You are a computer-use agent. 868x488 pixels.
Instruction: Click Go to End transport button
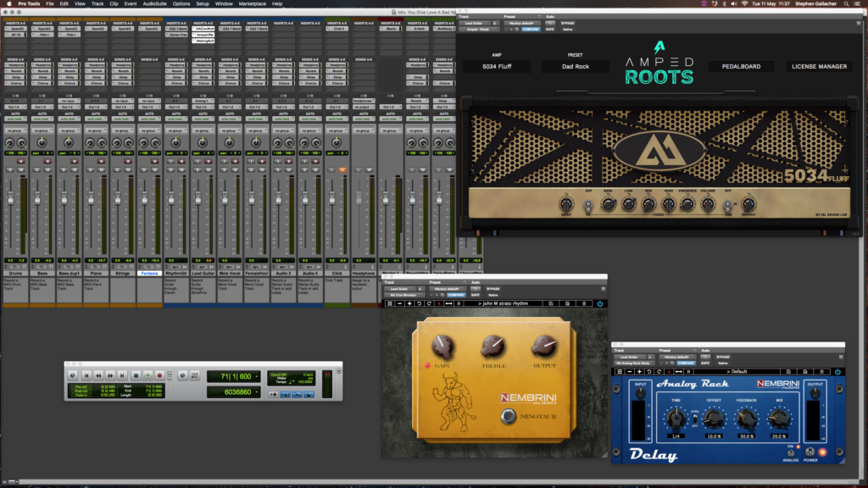pyautogui.click(x=122, y=375)
